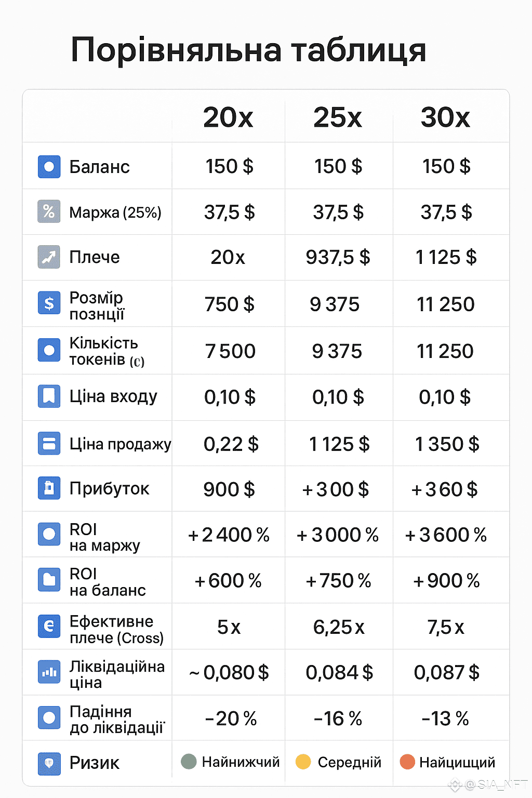Select the 20x column header
The height and width of the screenshot is (798, 532).
pyautogui.click(x=228, y=117)
